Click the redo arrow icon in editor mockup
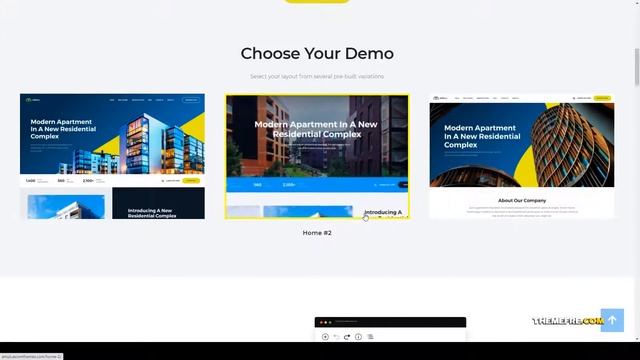The image size is (640, 360). pyautogui.click(x=347, y=337)
